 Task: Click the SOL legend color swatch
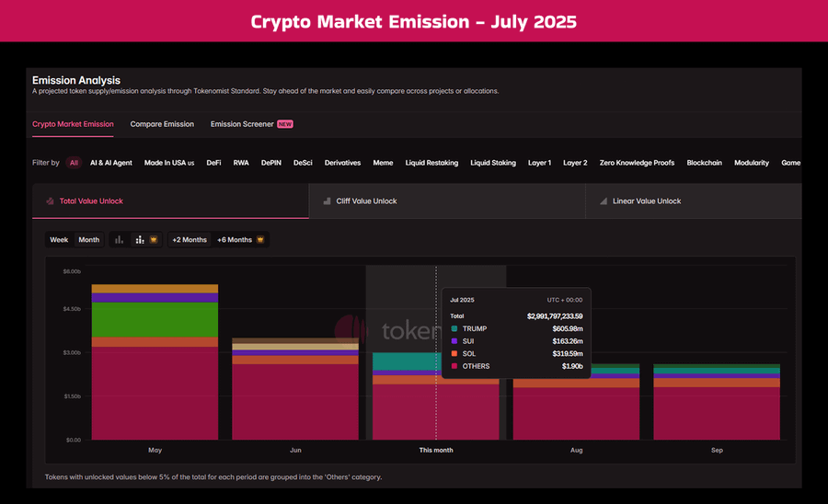(x=454, y=353)
